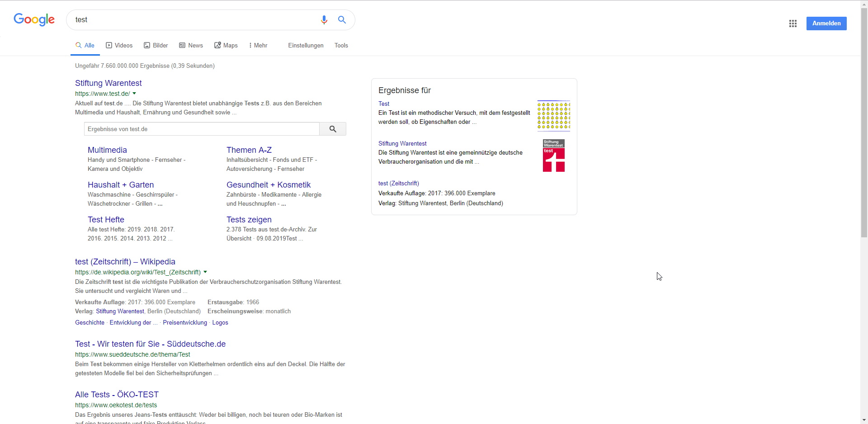
Task: Open the Google apps grid
Action: (793, 24)
